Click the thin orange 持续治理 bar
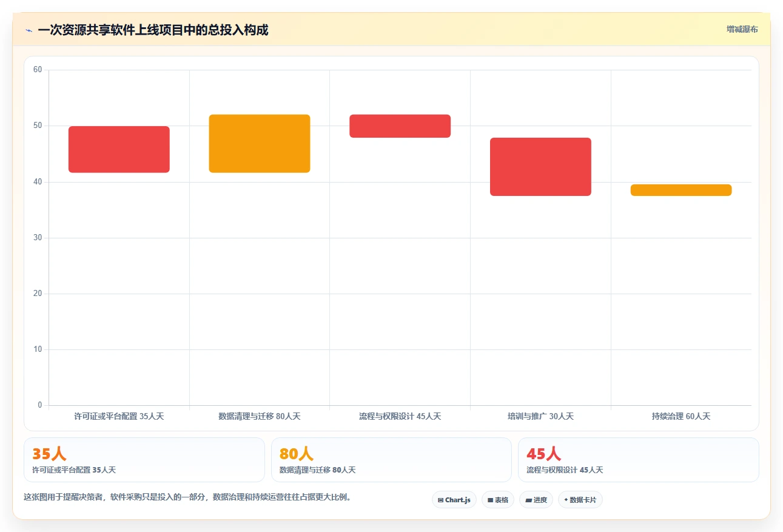This screenshot has height=532, width=783. (681, 190)
